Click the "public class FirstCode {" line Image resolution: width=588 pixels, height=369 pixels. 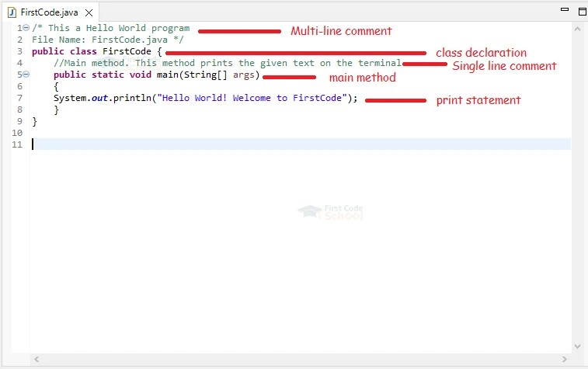[97, 51]
